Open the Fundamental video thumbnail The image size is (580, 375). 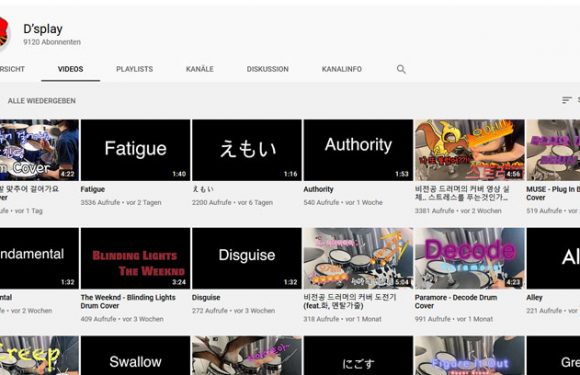pyautogui.click(x=39, y=258)
